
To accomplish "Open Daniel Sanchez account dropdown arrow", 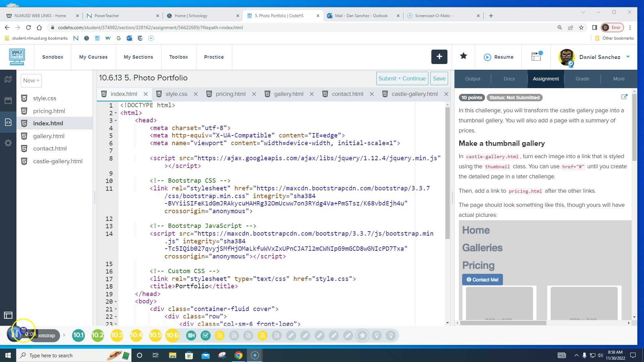I will tap(628, 57).
